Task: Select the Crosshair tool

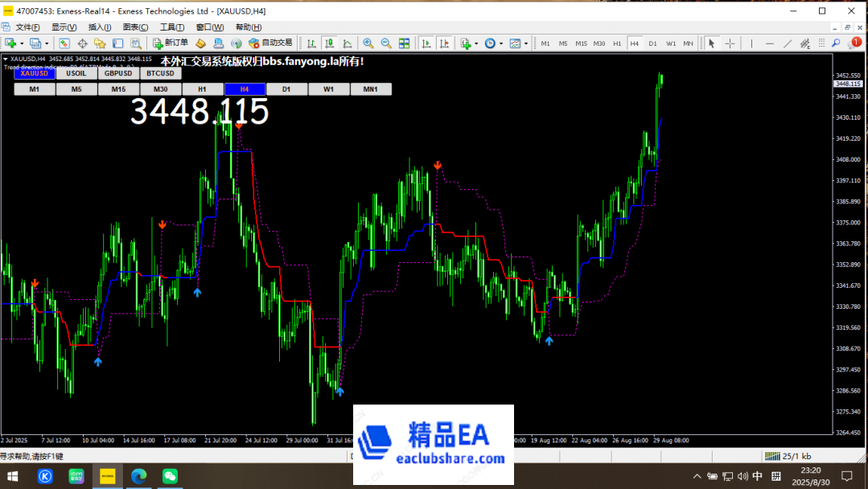Action: 730,43
